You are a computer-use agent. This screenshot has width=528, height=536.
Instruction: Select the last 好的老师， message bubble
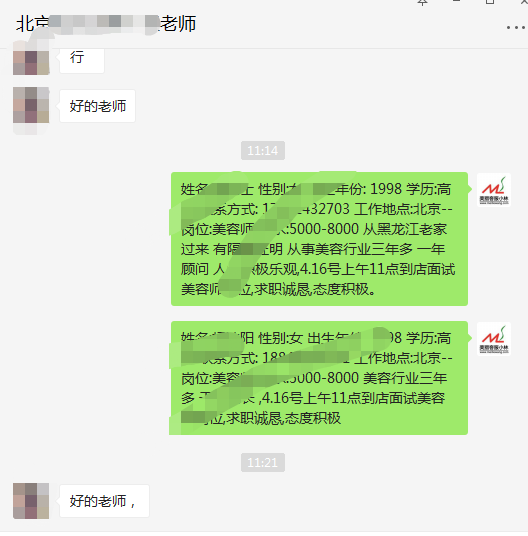[104, 501]
